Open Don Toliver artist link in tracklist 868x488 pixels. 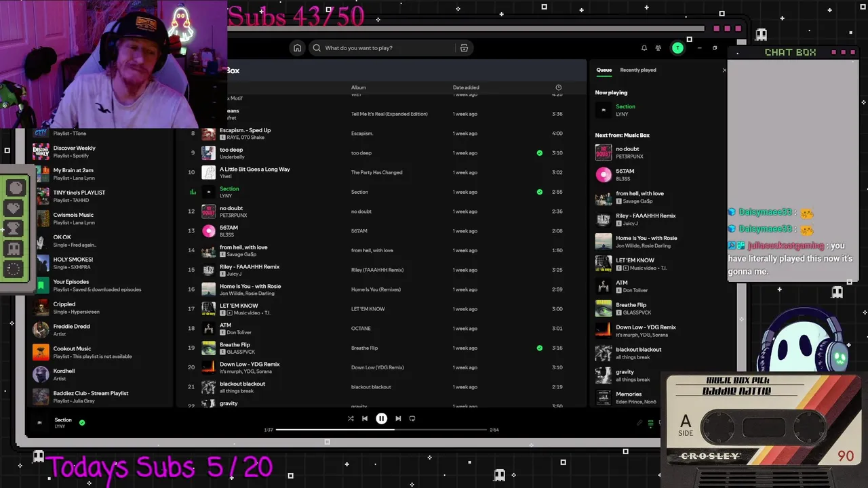coord(239,333)
